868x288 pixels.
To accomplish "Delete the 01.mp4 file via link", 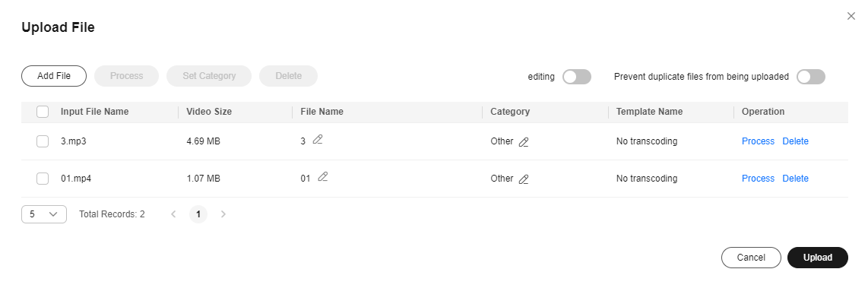I will [796, 179].
